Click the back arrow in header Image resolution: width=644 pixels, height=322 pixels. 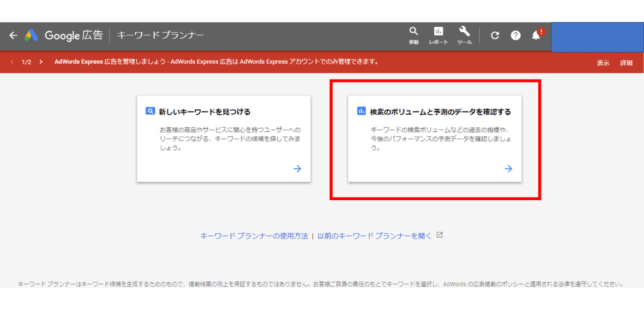click(x=13, y=35)
